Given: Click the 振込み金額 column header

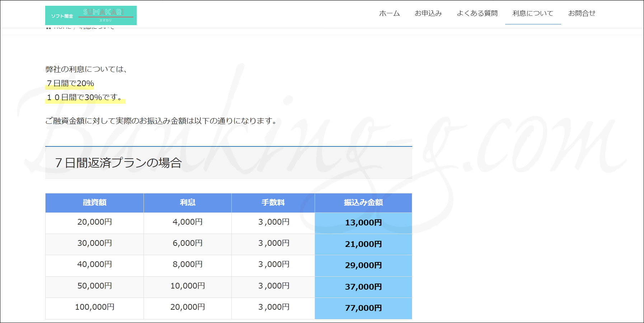Looking at the screenshot, I should pos(363,203).
